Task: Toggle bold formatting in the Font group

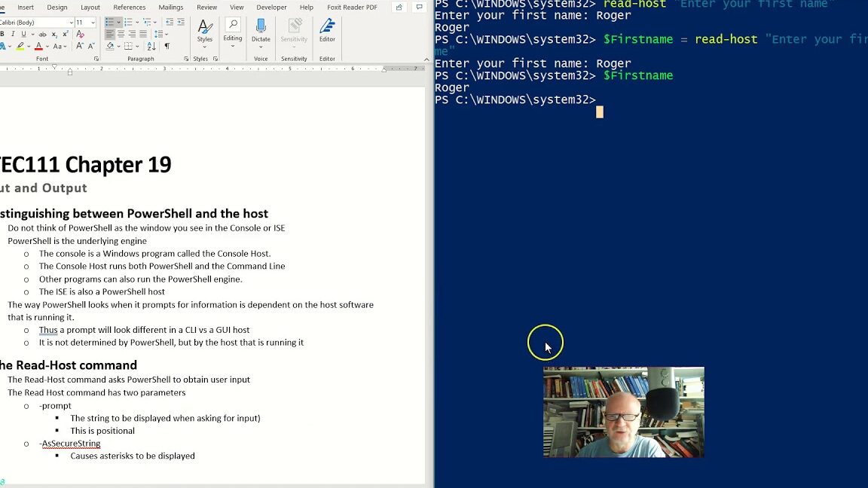Action: coord(3,34)
